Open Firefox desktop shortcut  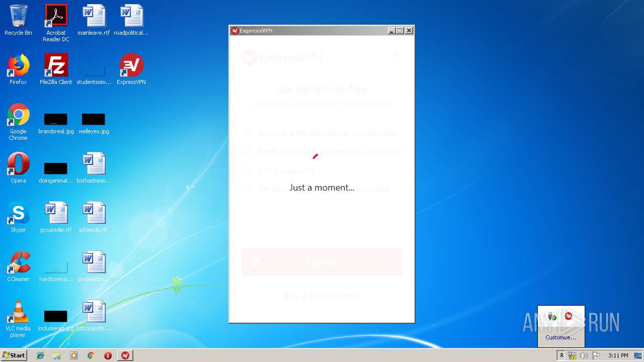click(x=18, y=69)
